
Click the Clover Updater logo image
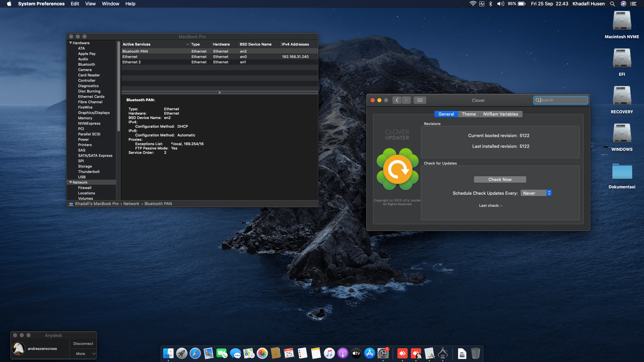tap(397, 169)
